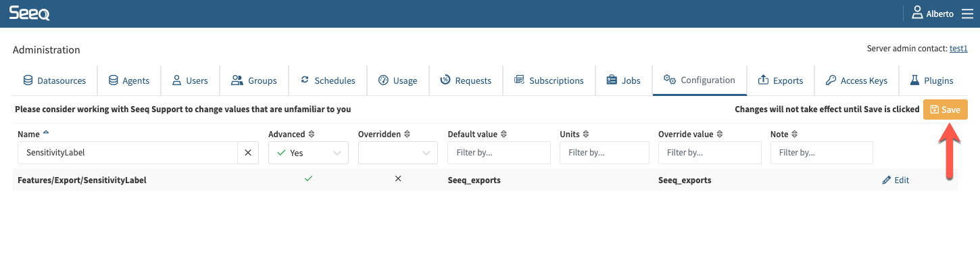Click the Seeq logo
Screen dimensions: 980x271
29,13
